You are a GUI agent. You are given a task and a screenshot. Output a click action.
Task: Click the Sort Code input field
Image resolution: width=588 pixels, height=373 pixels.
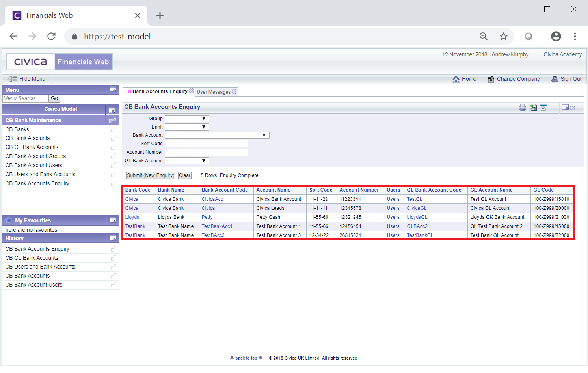(x=207, y=144)
